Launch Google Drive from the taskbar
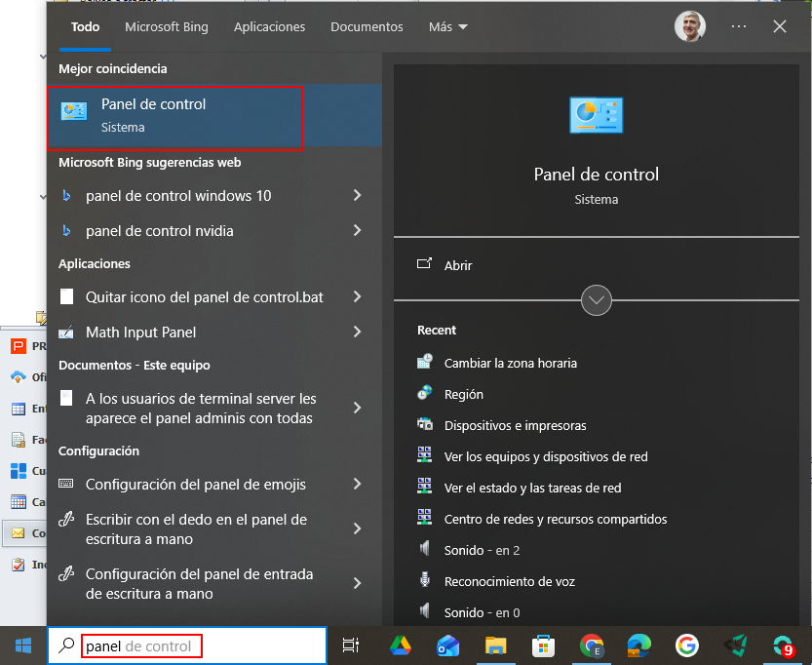This screenshot has width=812, height=665. (401, 645)
